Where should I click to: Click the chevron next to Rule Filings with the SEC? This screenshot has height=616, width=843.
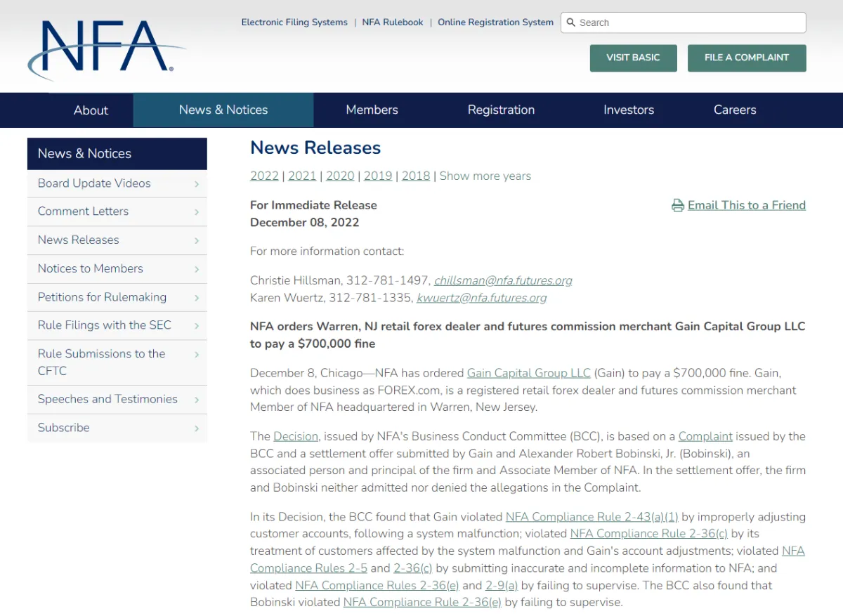tap(197, 326)
